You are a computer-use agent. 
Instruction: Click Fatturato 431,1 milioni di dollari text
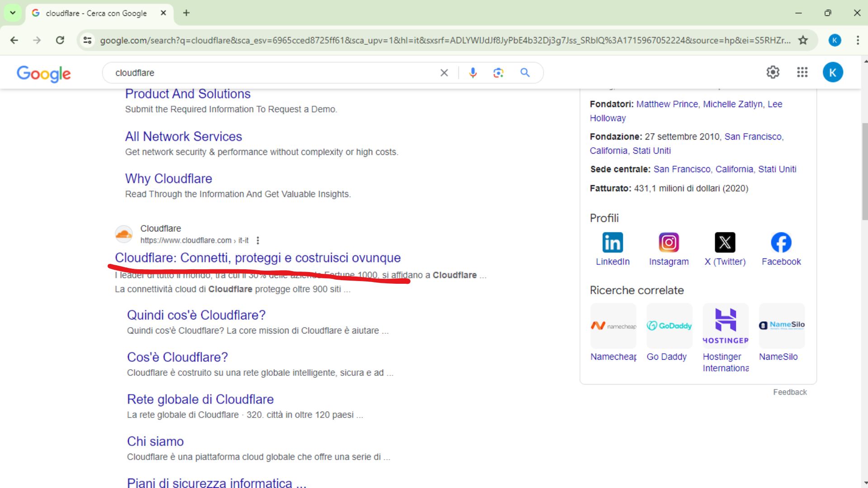(669, 188)
